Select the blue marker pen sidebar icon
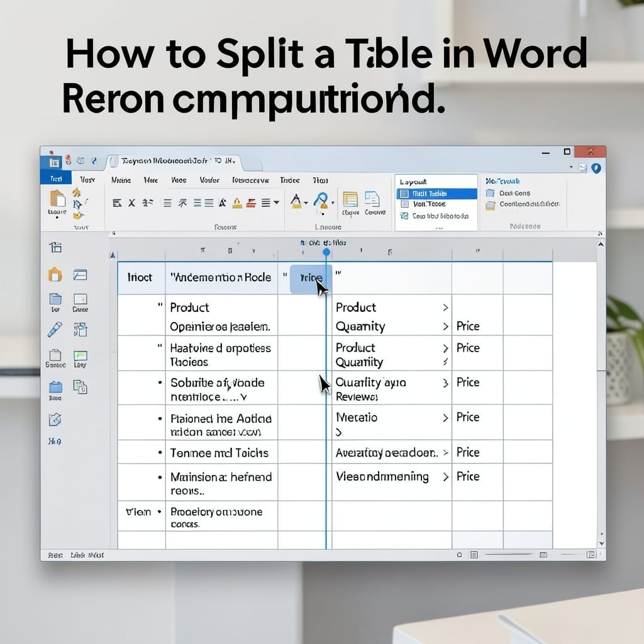 coord(55,330)
